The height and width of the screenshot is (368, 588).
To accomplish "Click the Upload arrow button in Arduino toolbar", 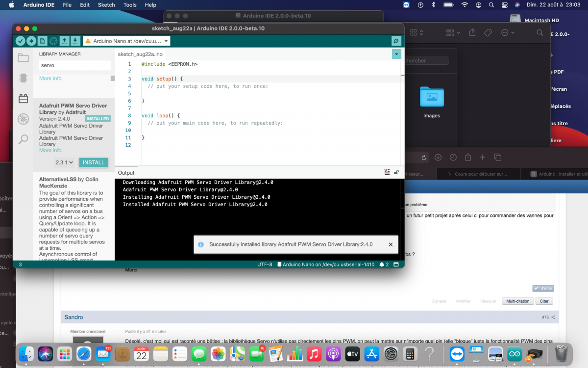I will pos(31,41).
